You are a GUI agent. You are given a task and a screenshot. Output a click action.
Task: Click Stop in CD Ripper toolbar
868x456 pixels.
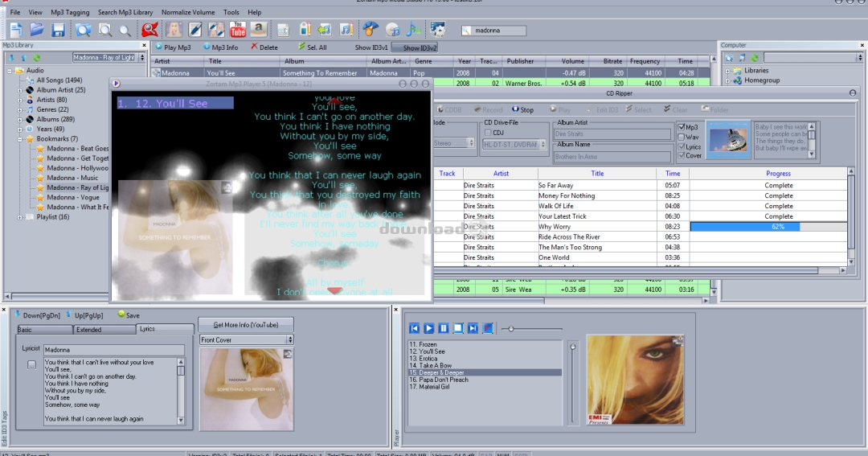click(522, 109)
